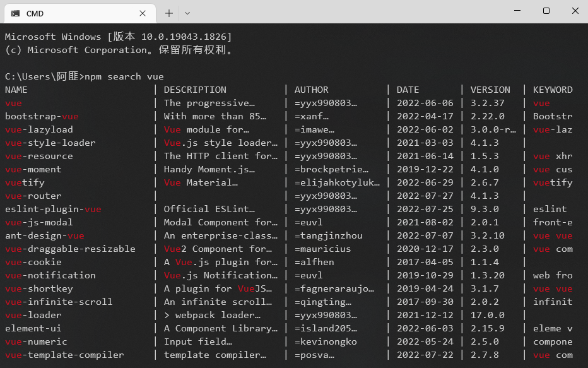Click the element-ui package name
The height and width of the screenshot is (368, 588).
(33, 329)
